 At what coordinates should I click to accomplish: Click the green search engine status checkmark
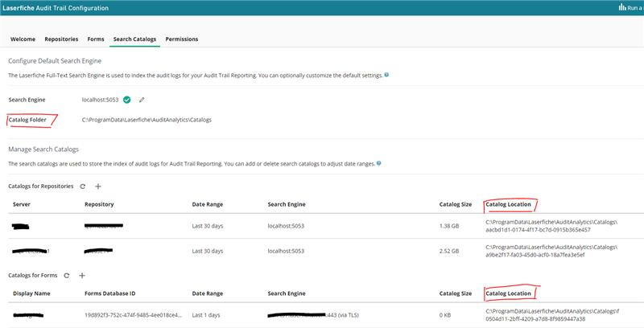[127, 100]
